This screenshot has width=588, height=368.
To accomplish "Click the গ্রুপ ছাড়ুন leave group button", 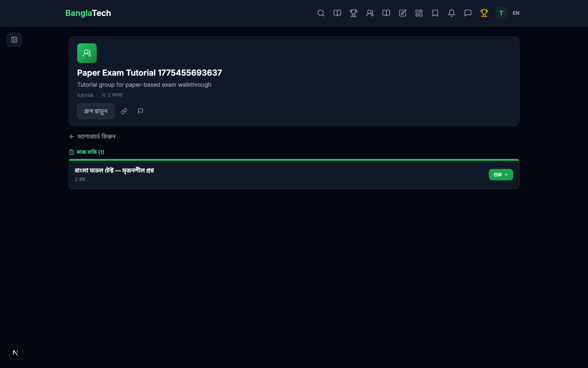I will point(96,111).
